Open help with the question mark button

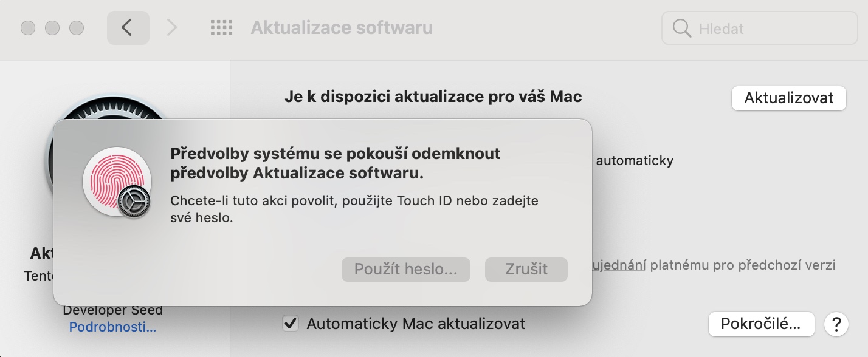click(836, 324)
